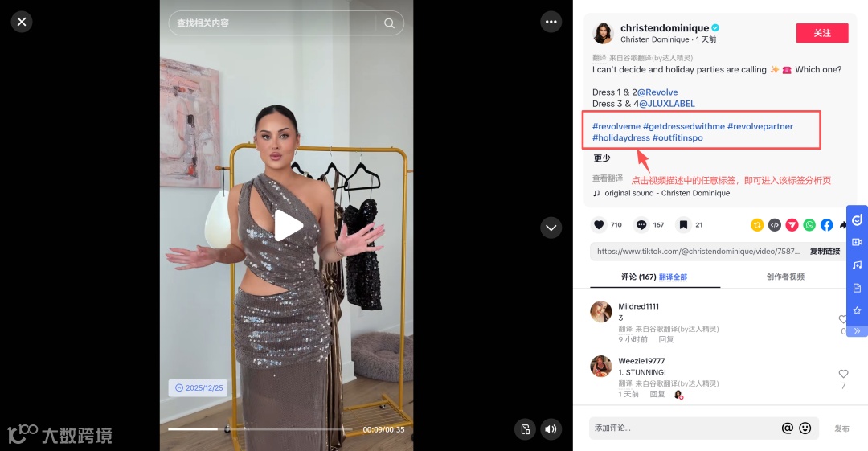868x451 pixels.
Task: Insert emoji in comment box
Action: 805,428
